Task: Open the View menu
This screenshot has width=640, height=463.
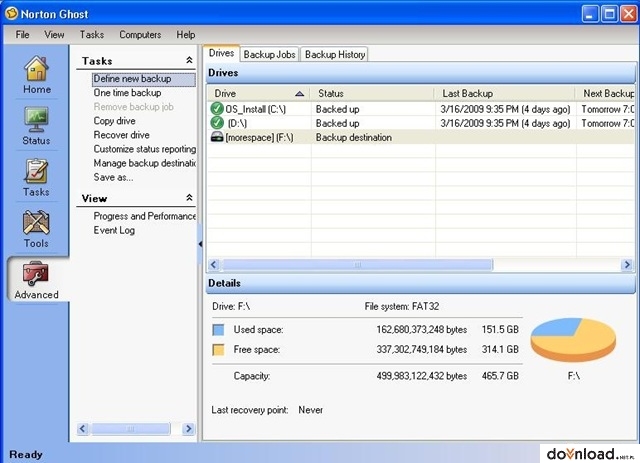Action: [54, 35]
